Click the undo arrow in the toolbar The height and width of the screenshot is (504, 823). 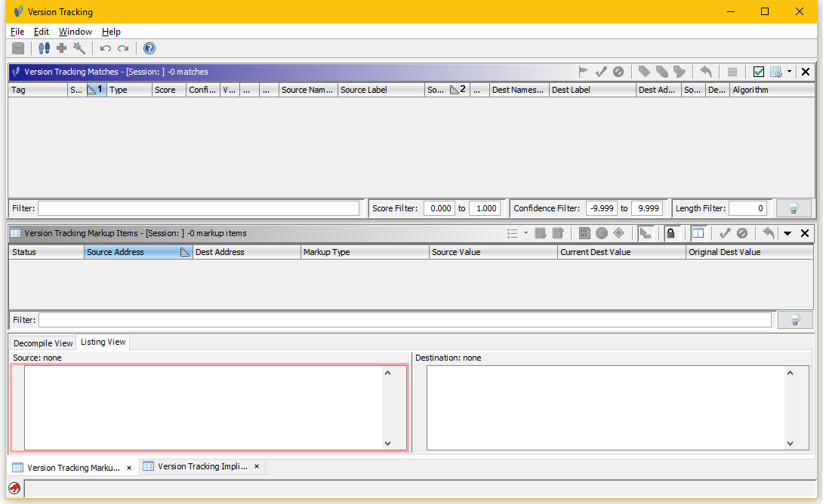point(106,48)
